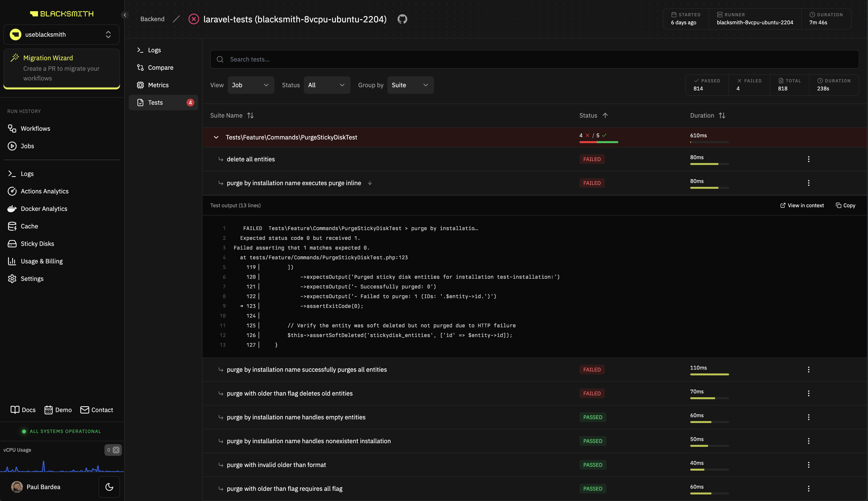Open the Migration Wizard card
The width and height of the screenshot is (868, 501).
(61, 68)
